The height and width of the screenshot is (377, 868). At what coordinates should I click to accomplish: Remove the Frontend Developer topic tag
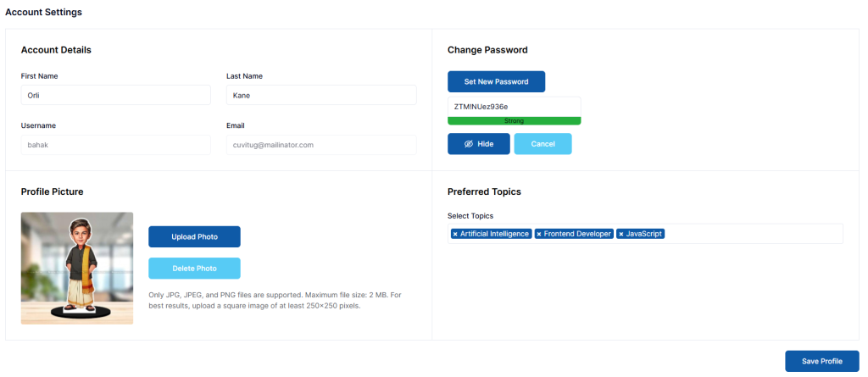click(x=539, y=234)
